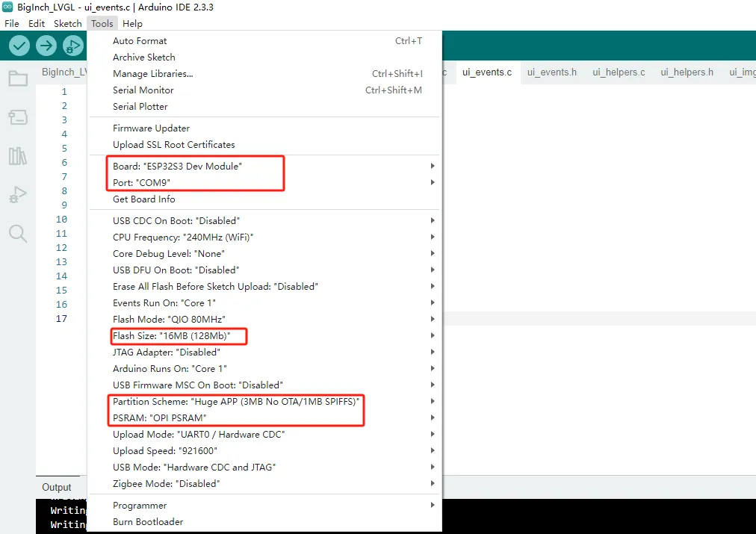Launch Serial Monitor from the menu

264,90
